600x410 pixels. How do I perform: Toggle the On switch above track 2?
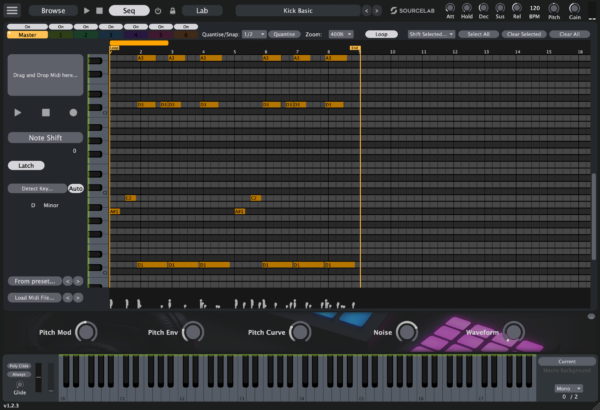[x=86, y=27]
